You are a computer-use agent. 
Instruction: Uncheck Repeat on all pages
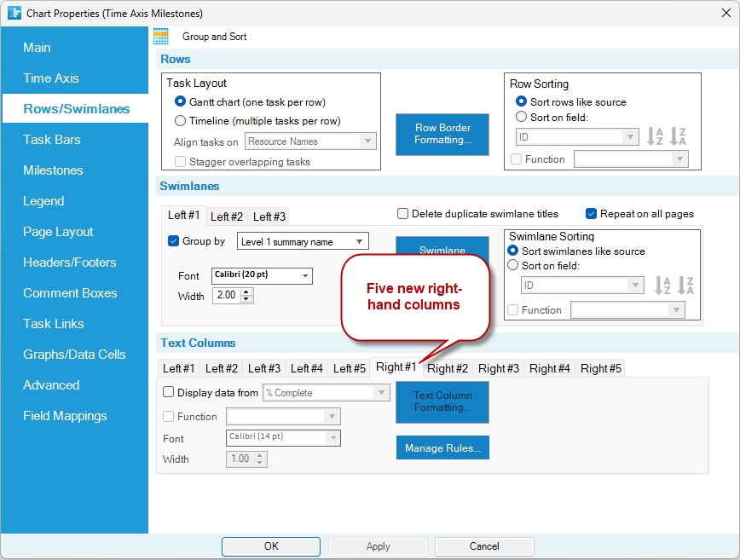(x=592, y=214)
